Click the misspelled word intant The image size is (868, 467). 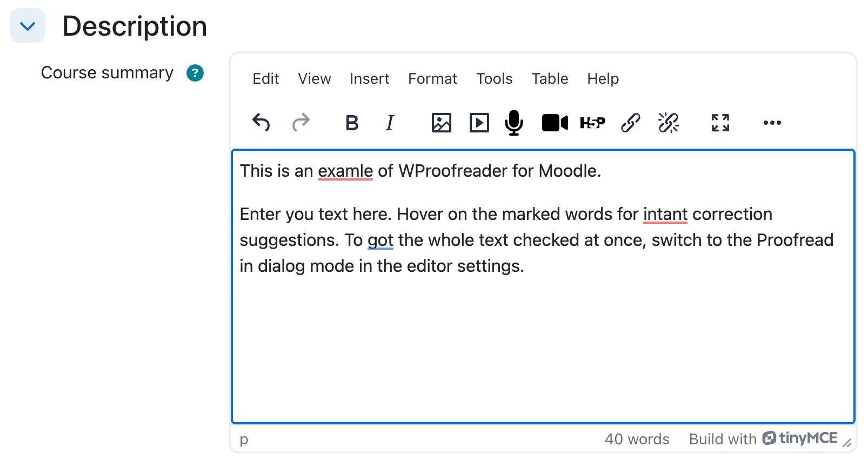click(665, 214)
